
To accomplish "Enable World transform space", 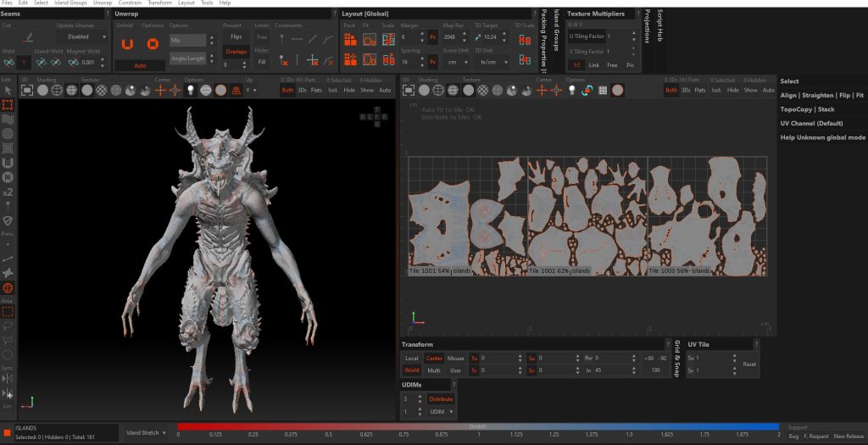I will click(412, 370).
